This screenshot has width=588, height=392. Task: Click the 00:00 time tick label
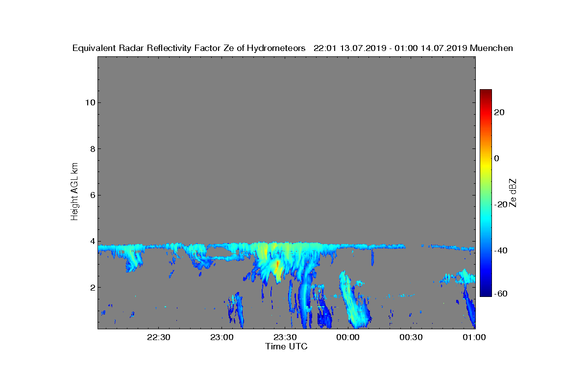click(x=348, y=337)
